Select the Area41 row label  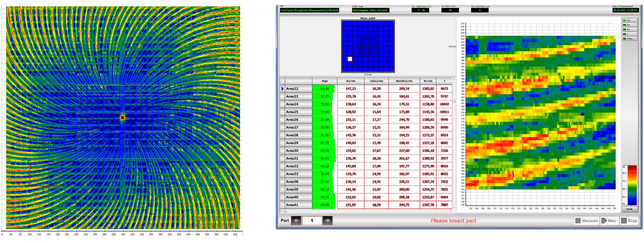(x=298, y=205)
